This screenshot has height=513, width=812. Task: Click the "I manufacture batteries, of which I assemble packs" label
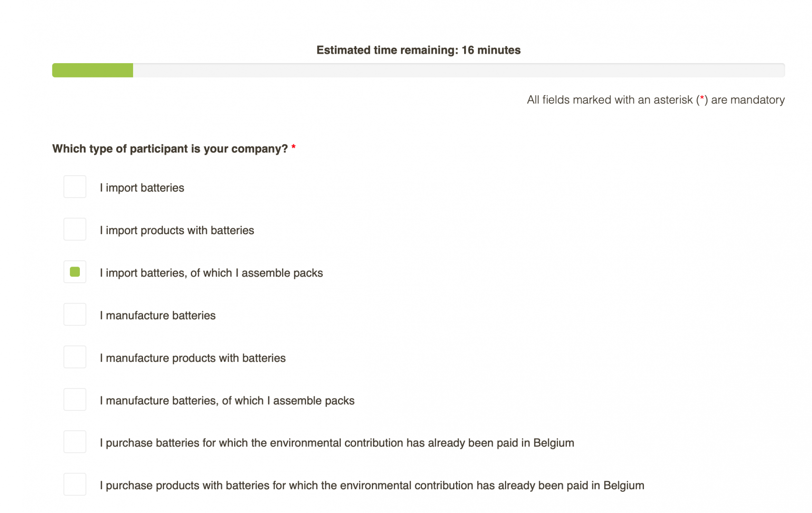coord(227,400)
